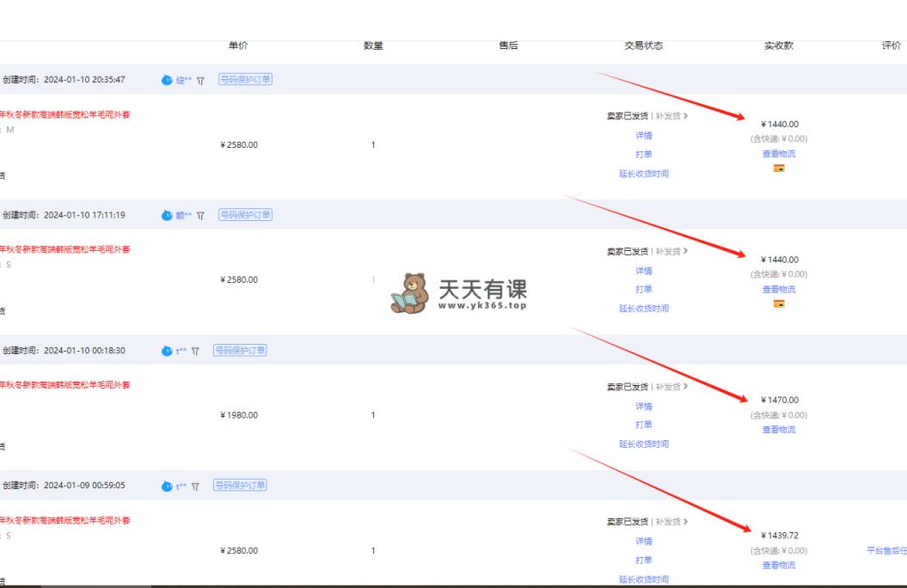Click 打单 on the 00:18:30 order
The height and width of the screenshot is (588, 907).
tap(643, 425)
